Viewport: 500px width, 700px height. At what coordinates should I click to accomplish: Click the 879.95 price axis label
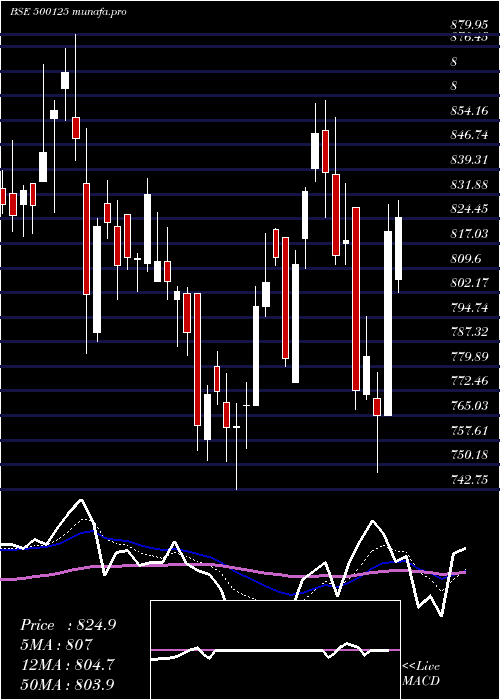point(469,25)
